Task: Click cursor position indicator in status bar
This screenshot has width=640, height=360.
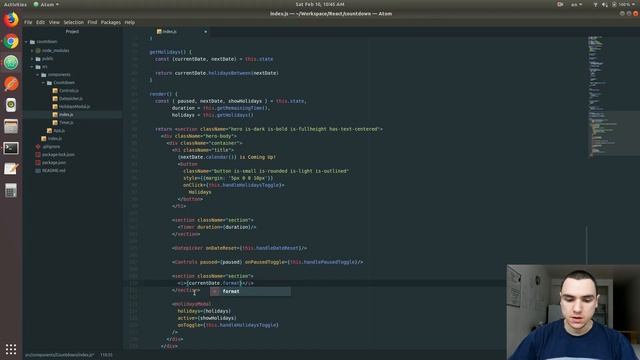Action: click(107, 355)
